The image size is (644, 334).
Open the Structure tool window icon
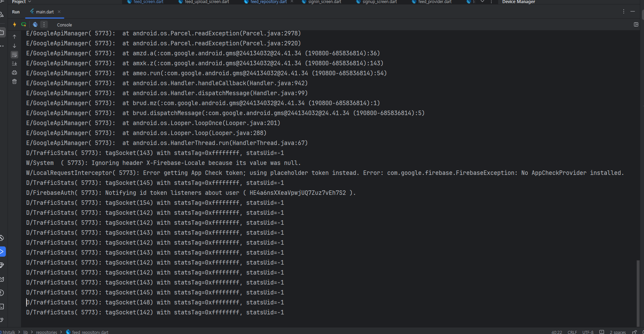(2, 14)
